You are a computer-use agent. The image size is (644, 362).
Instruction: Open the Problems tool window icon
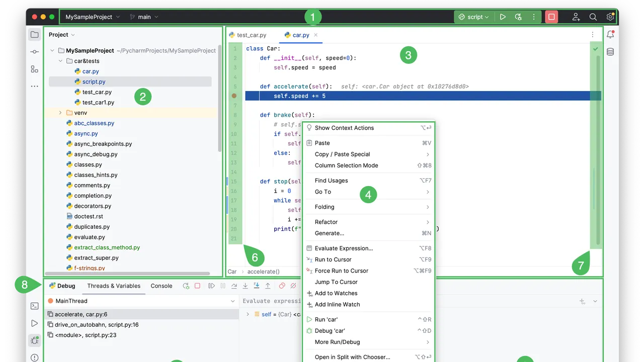34,357
